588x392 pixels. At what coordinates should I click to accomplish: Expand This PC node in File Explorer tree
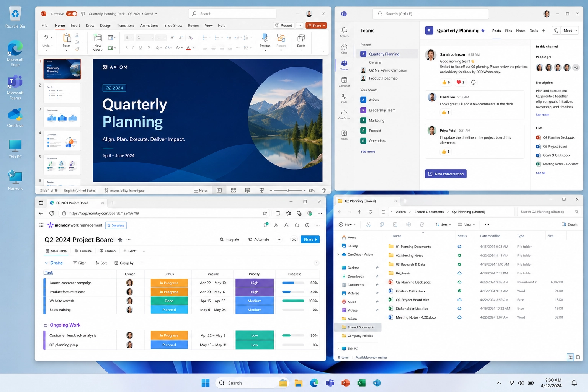[338, 349]
